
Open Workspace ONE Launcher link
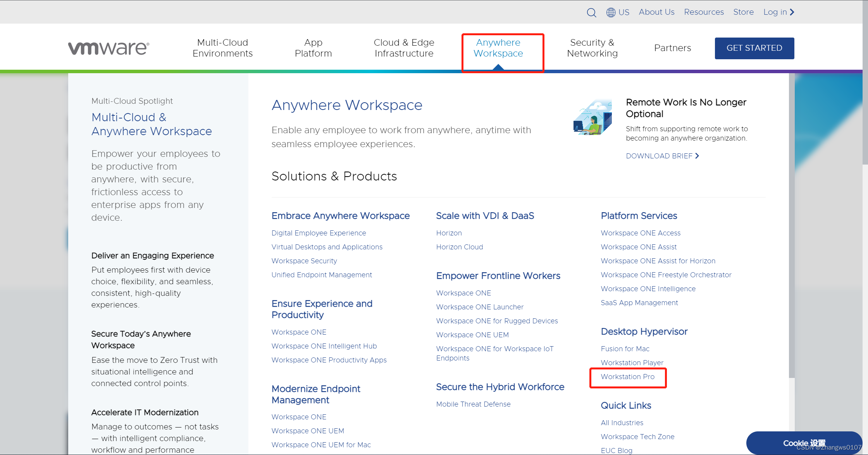[x=479, y=307]
